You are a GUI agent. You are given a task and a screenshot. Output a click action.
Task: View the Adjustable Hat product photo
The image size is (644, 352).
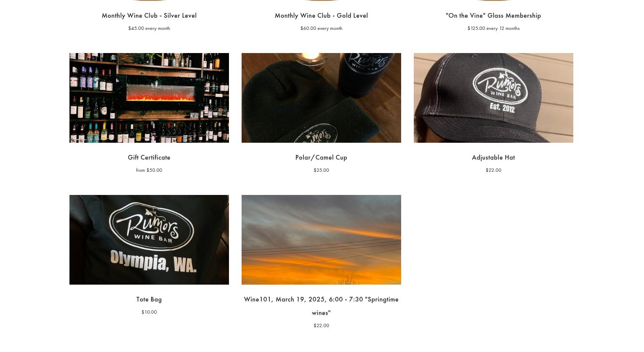(493, 98)
